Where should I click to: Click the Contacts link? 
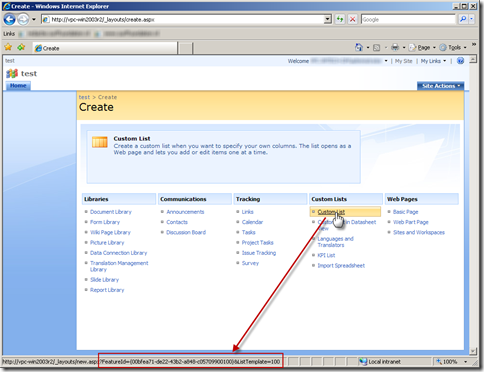(177, 222)
